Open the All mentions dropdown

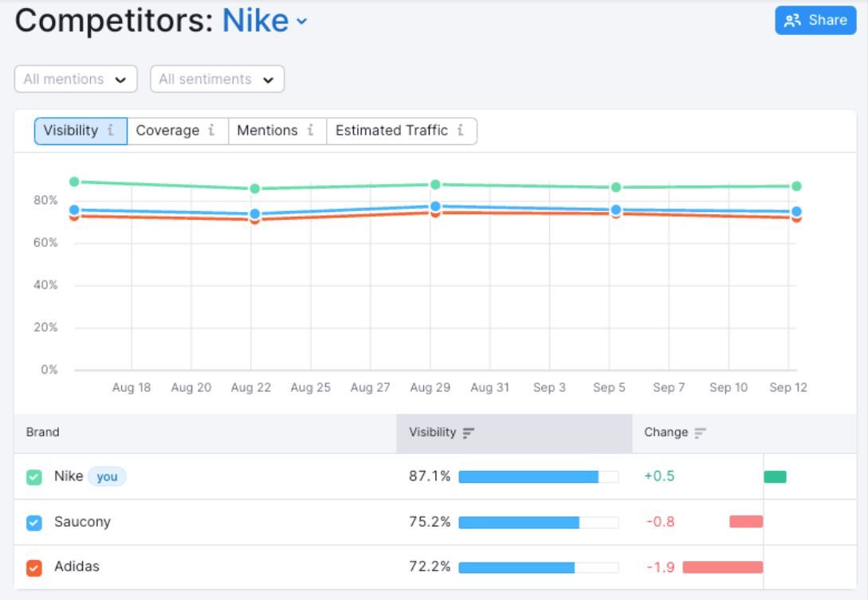76,79
